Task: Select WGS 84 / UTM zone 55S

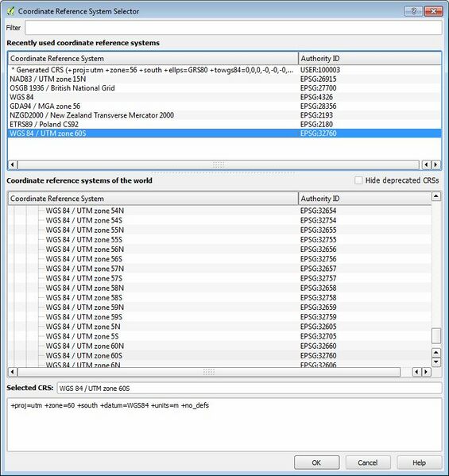Action: click(83, 240)
